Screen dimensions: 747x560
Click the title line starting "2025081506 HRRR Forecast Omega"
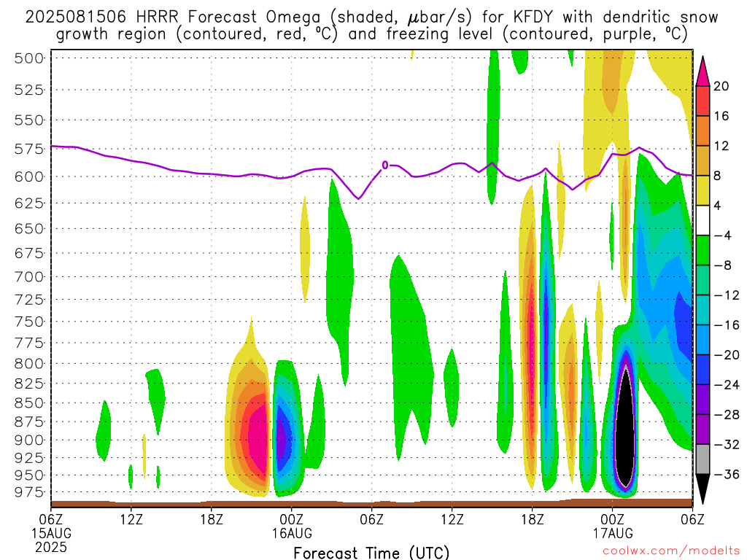tap(371, 17)
